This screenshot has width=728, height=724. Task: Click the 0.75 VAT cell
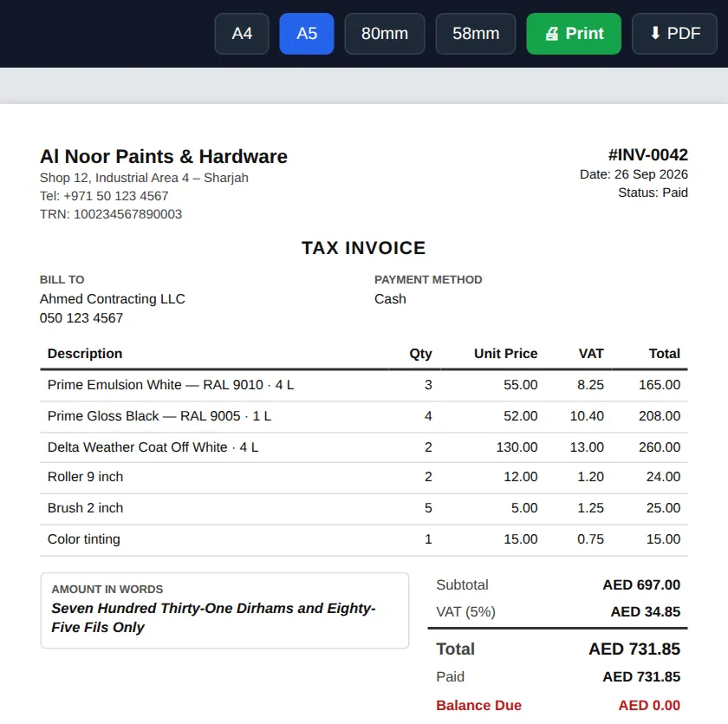[x=590, y=539]
